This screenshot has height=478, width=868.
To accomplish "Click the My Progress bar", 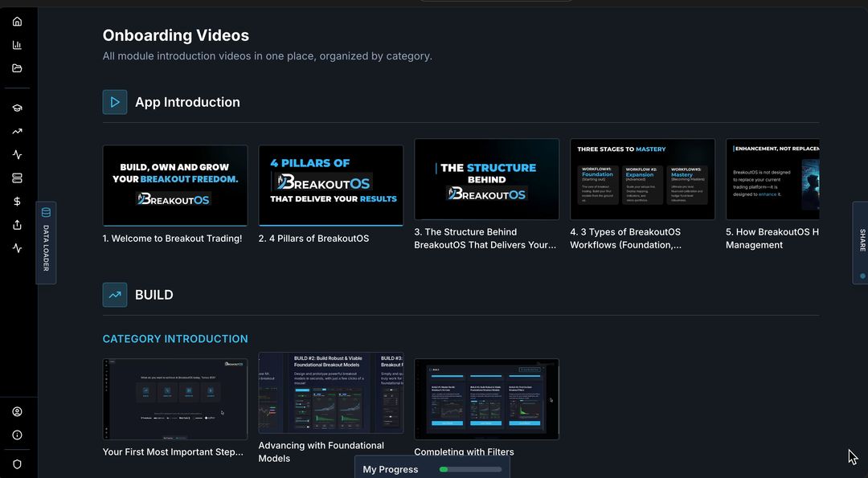I will (432, 469).
